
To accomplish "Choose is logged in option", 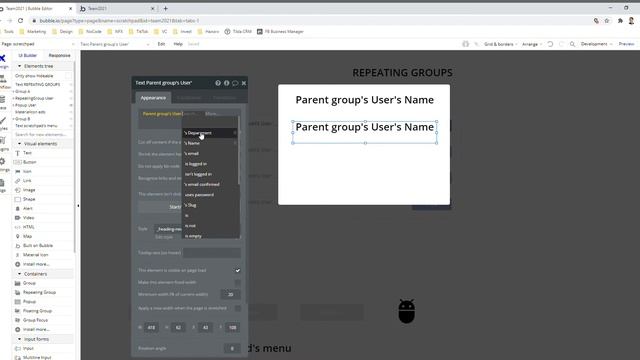I will point(210,164).
